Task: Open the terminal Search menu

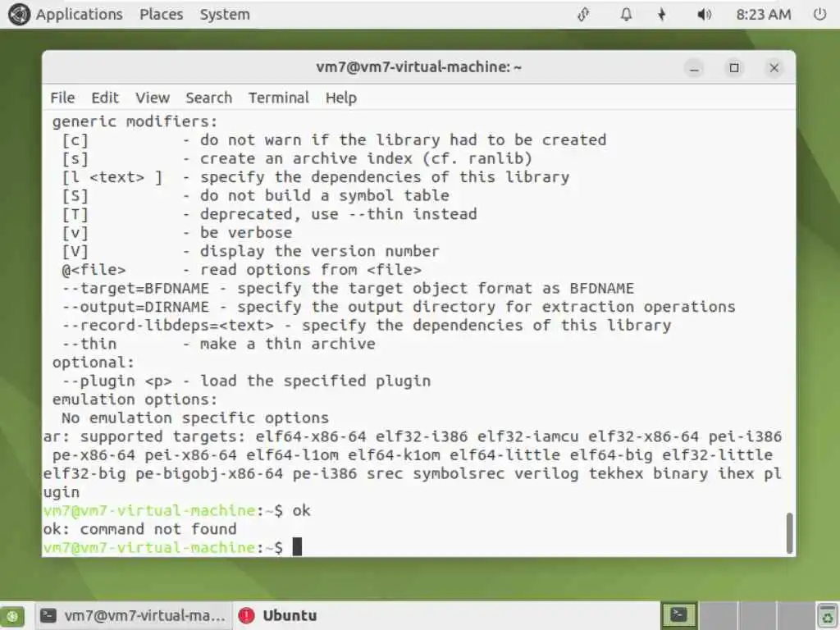Action: (x=209, y=98)
